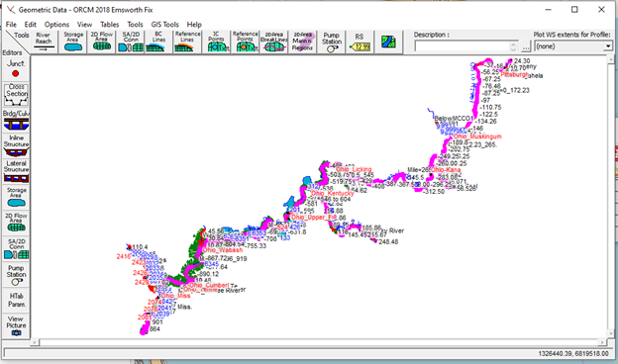Click the vertical scrollbar up arrow
618x364 pixels.
[611, 59]
